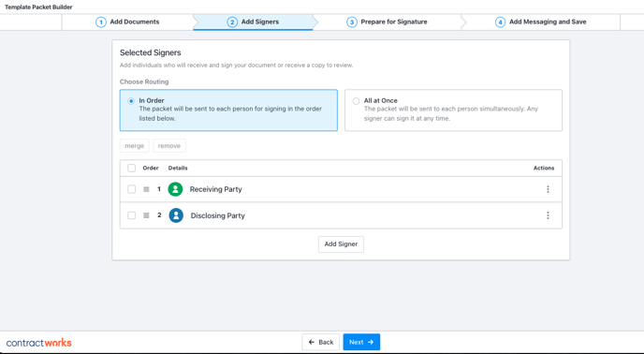This screenshot has height=354, width=644.
Task: Click the drag handle beside Disclosing Party
Action: 146,215
